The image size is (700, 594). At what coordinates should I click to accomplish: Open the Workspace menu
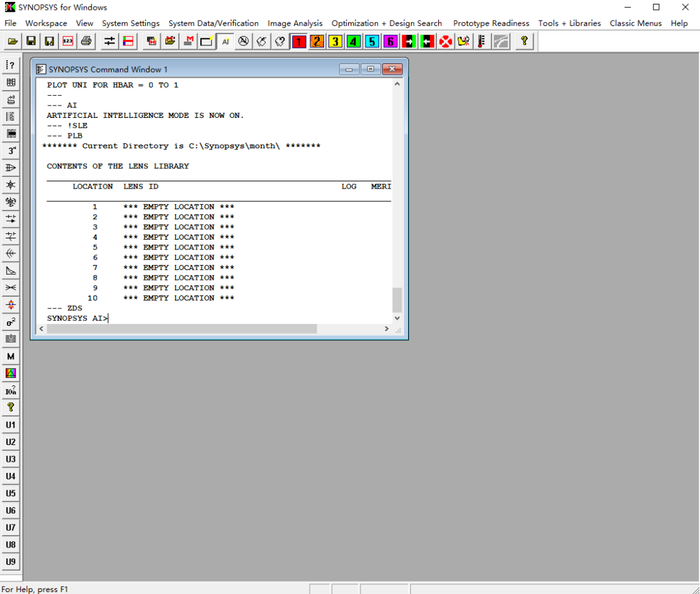pos(46,23)
